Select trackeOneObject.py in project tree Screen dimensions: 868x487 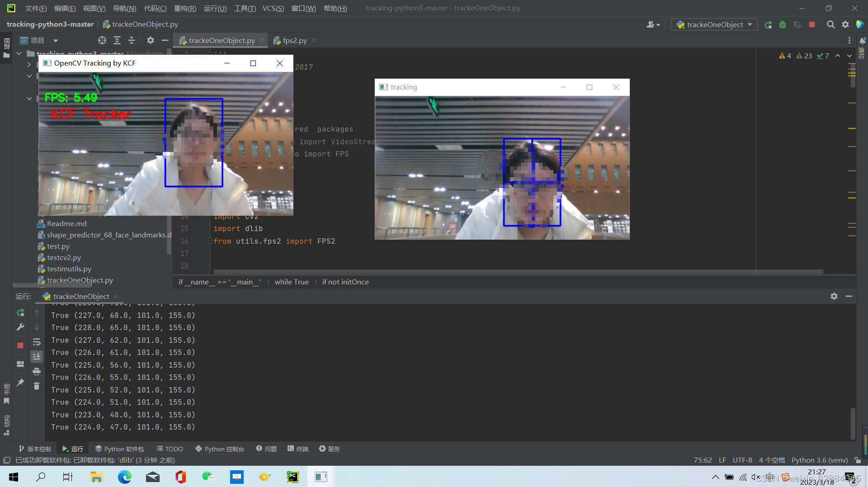coord(80,280)
